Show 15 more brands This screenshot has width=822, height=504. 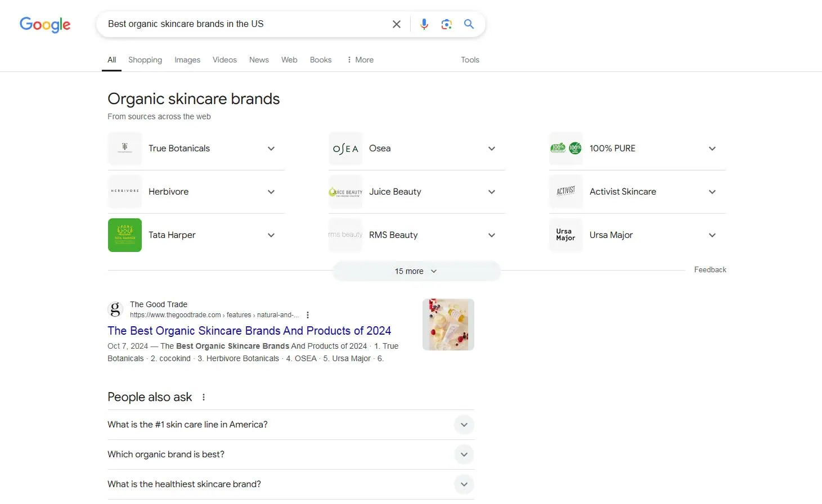click(x=416, y=271)
